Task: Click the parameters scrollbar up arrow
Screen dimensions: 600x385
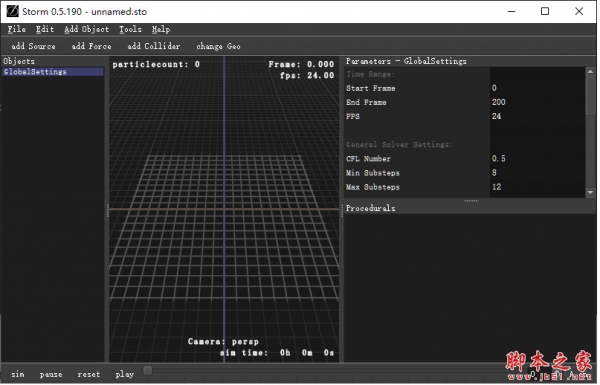Action: (x=590, y=72)
